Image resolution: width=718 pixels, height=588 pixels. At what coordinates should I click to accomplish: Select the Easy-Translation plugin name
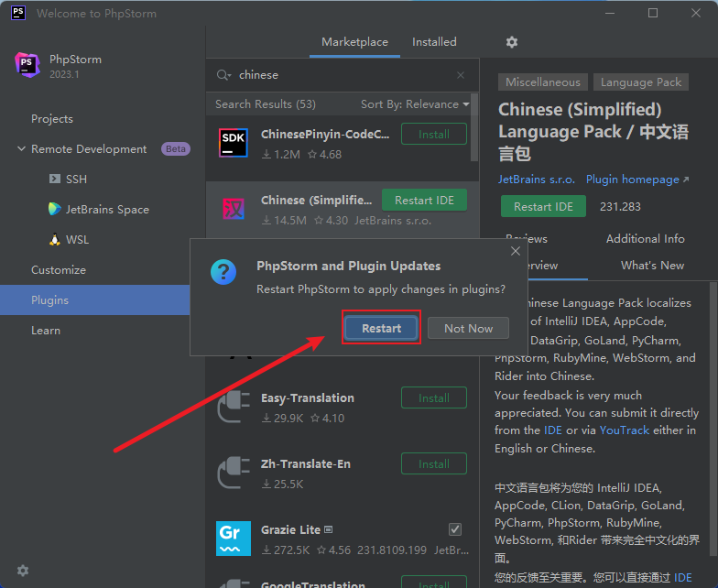click(308, 397)
